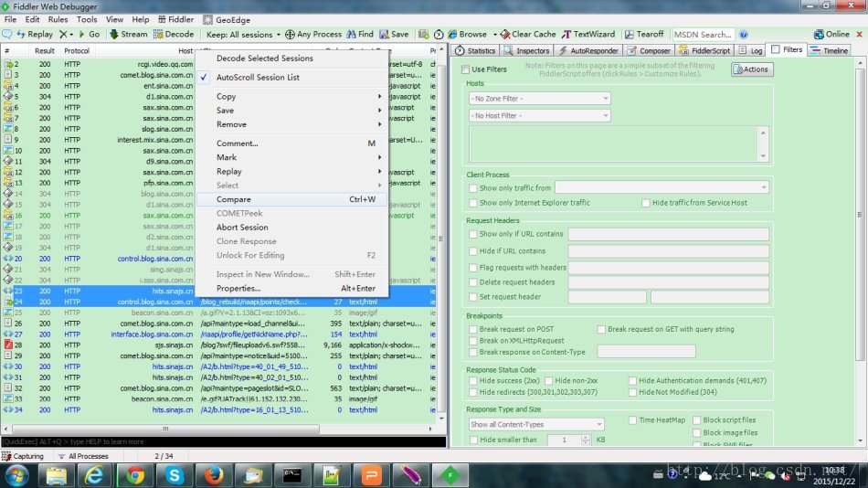Open Firefox from the taskbar
The width and height of the screenshot is (868, 488).
tap(214, 475)
